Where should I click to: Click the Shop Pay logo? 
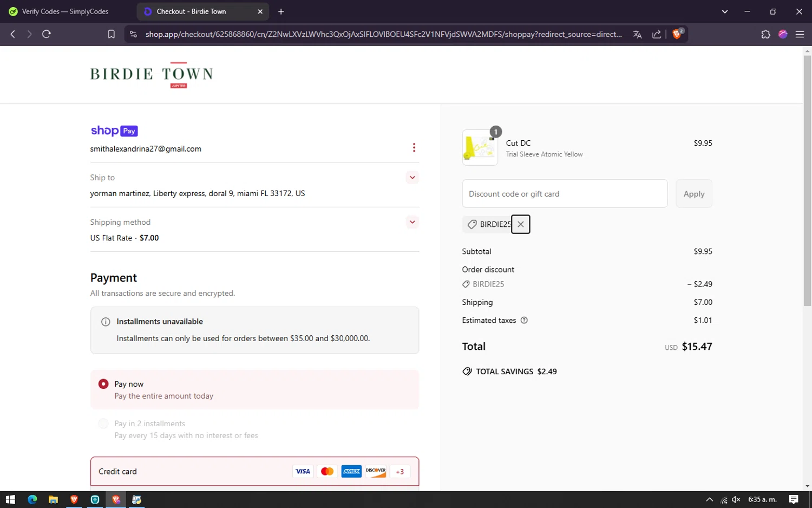click(114, 131)
